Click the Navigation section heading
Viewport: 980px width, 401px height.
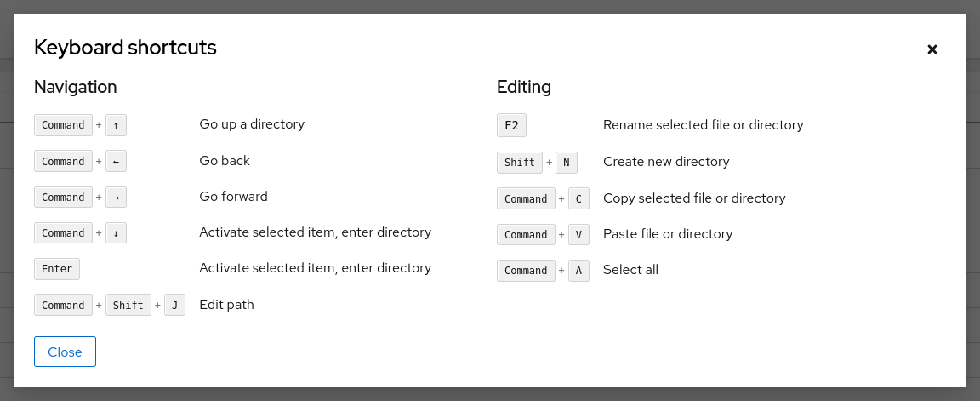[75, 87]
